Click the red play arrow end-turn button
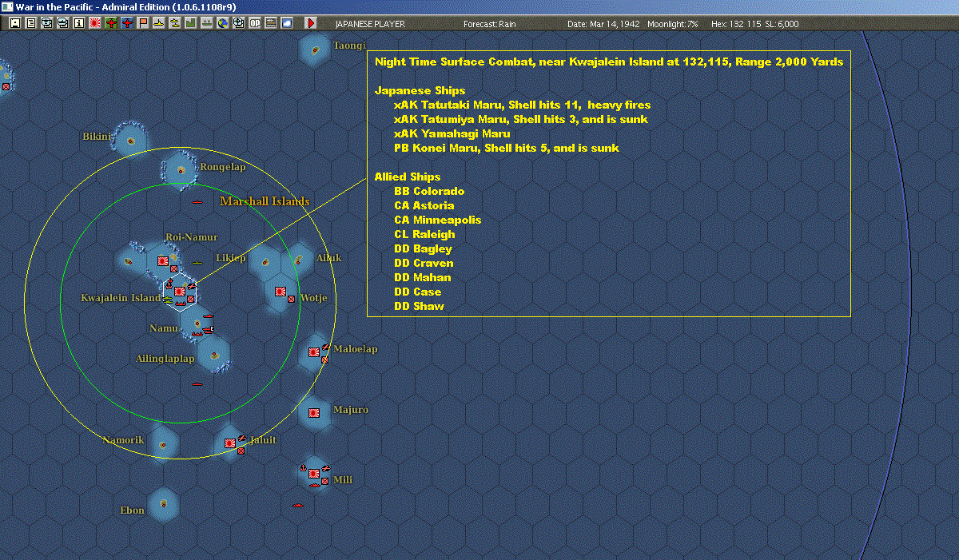This screenshot has width=959, height=560. coord(311,23)
